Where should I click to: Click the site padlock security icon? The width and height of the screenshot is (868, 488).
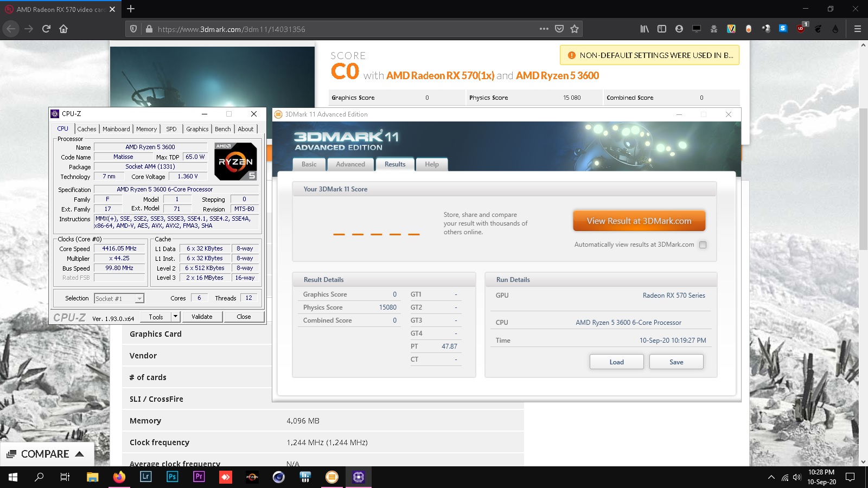[x=149, y=29]
